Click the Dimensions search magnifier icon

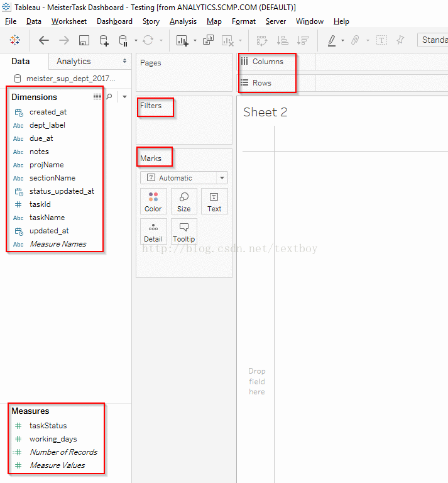pyautogui.click(x=109, y=97)
